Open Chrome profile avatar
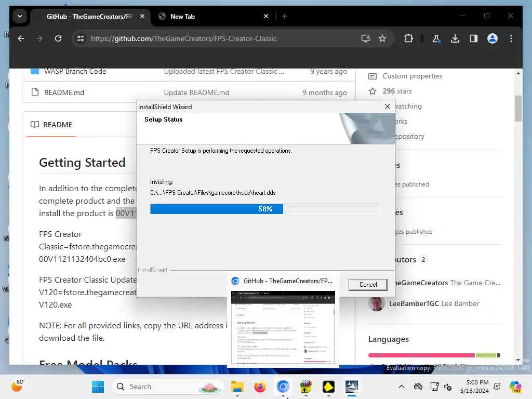The image size is (532, 399). 493,38
